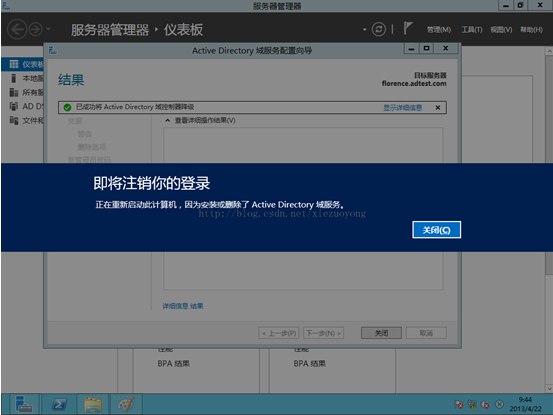Select 仪表板 in the left sidebar

[x=23, y=64]
